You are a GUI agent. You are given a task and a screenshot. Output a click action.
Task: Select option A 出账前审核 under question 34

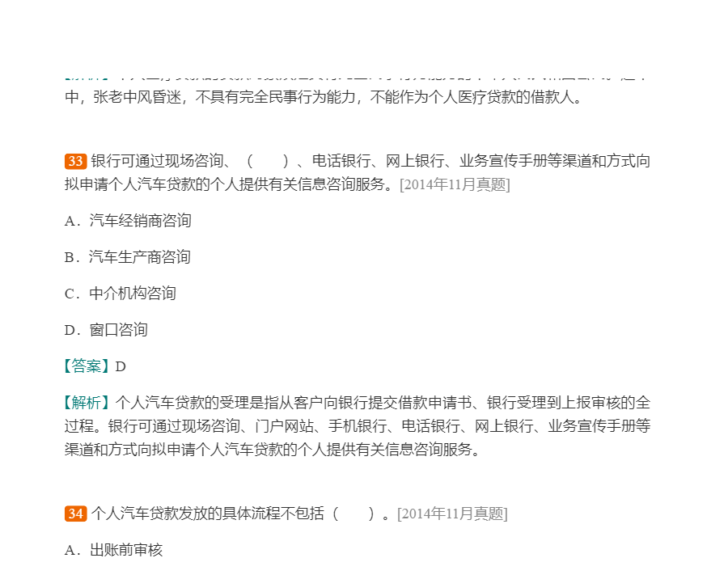coord(114,551)
